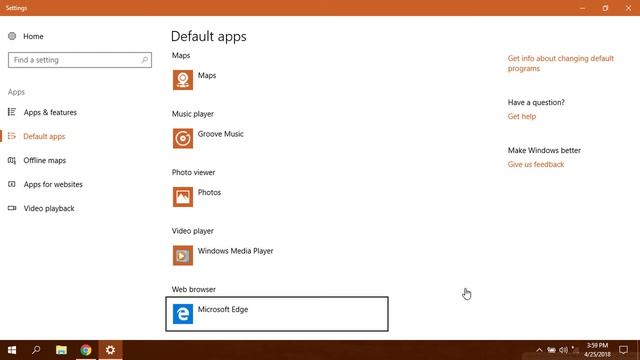Click the Default apps sidebar icon

tap(12, 136)
